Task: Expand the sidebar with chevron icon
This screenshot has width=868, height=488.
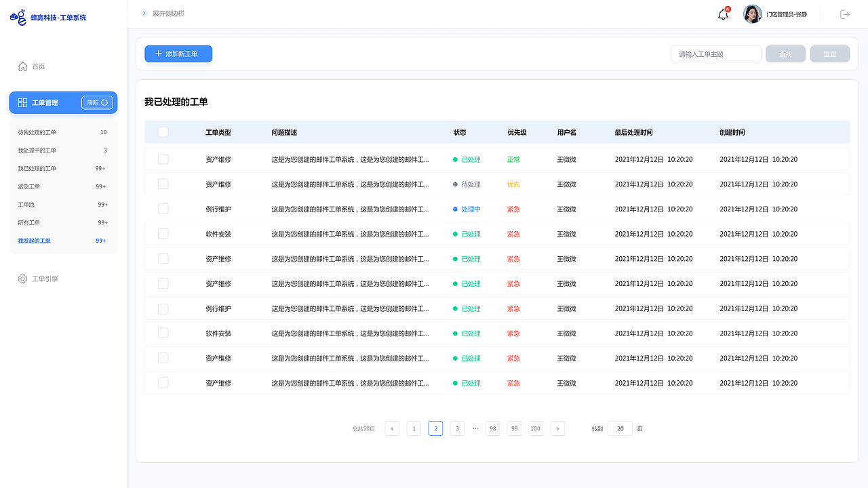Action: point(144,14)
